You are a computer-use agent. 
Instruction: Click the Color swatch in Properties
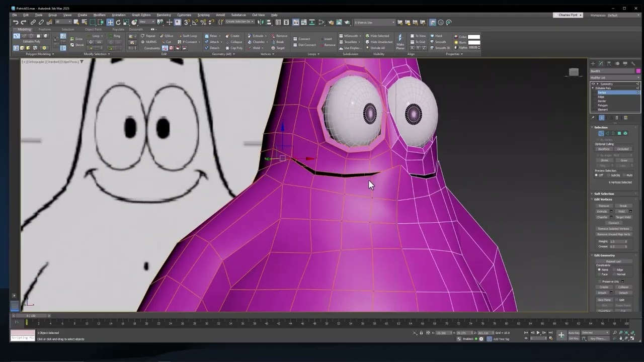pyautogui.click(x=474, y=37)
